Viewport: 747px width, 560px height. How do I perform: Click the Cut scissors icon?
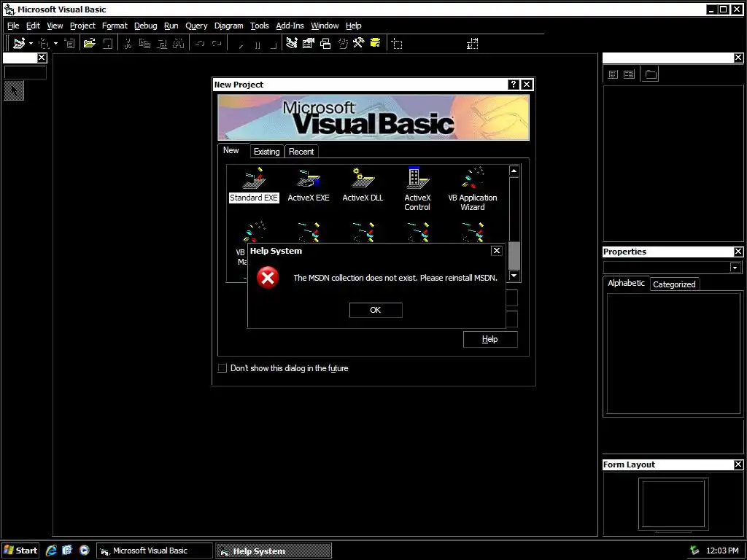tap(128, 43)
